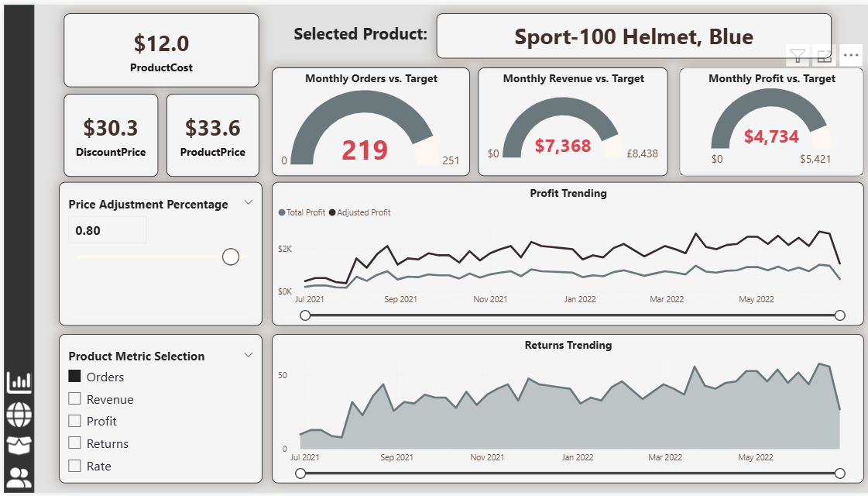Viewport: 868px width, 496px height.
Task: Expand the Product Metric Selection chevron
Action: [x=249, y=355]
